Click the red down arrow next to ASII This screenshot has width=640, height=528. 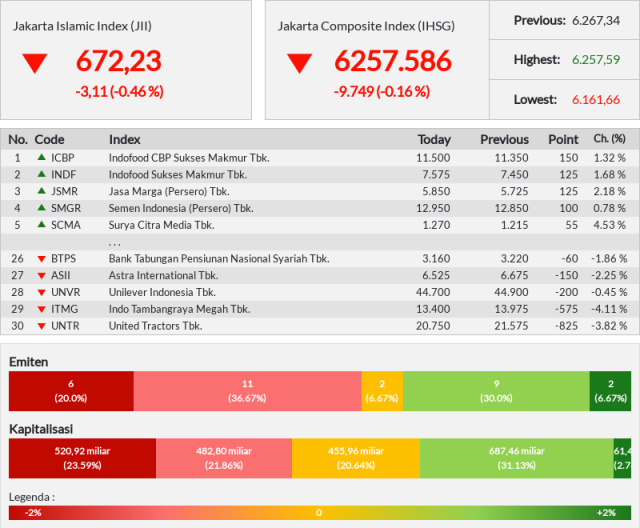tap(41, 276)
